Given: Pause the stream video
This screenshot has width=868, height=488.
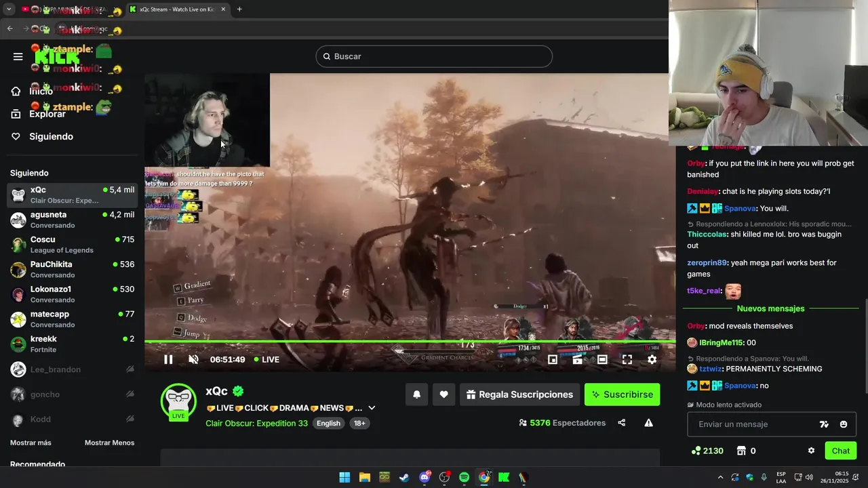Looking at the screenshot, I should (168, 359).
